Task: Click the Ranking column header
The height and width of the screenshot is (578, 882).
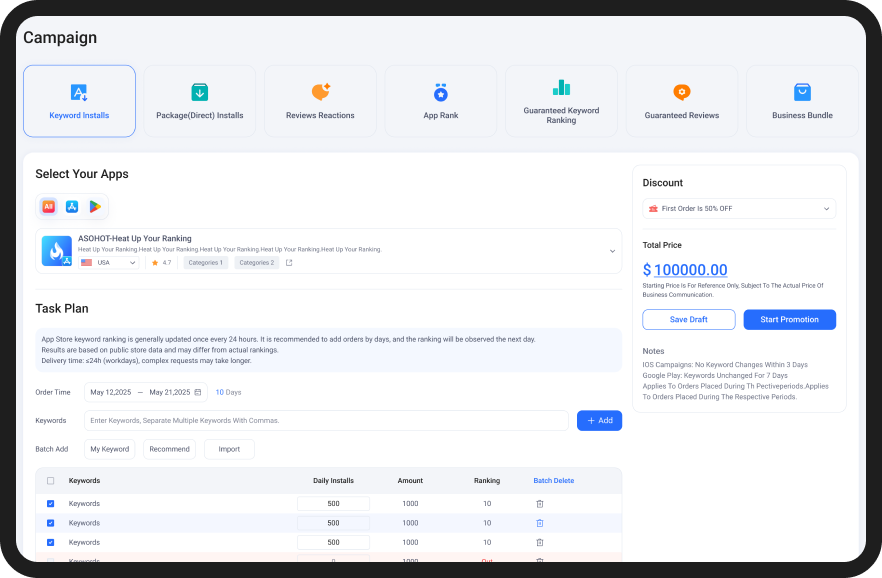Action: [487, 481]
